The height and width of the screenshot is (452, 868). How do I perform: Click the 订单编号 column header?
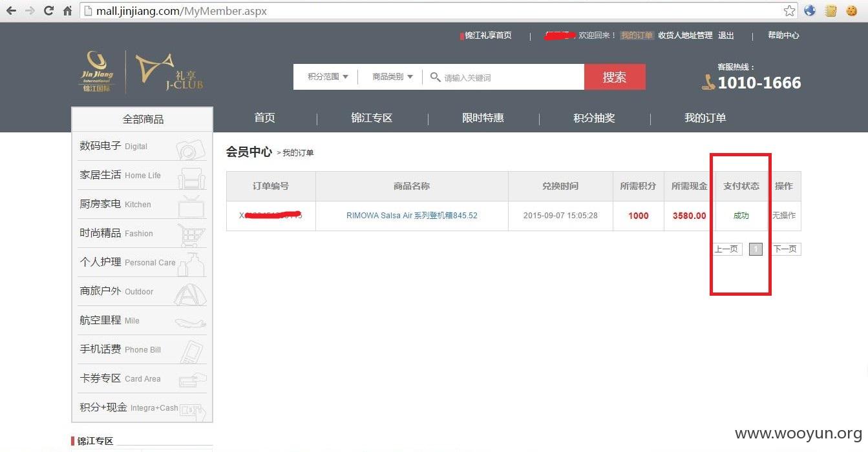[x=271, y=186]
